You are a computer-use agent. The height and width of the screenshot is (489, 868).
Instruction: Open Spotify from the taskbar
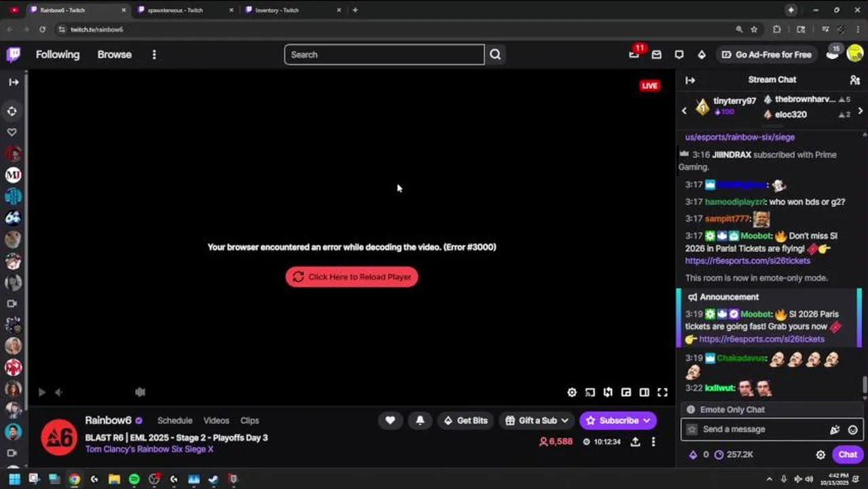134,479
